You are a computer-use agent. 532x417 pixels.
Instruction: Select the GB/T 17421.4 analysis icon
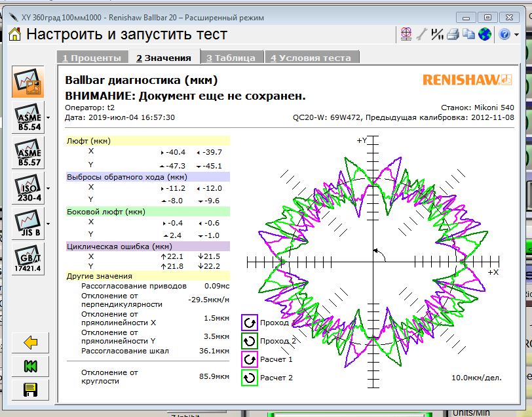click(x=29, y=259)
